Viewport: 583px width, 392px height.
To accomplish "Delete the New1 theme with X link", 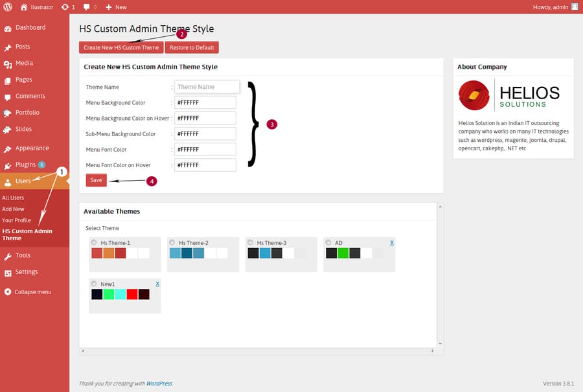I will (x=157, y=284).
